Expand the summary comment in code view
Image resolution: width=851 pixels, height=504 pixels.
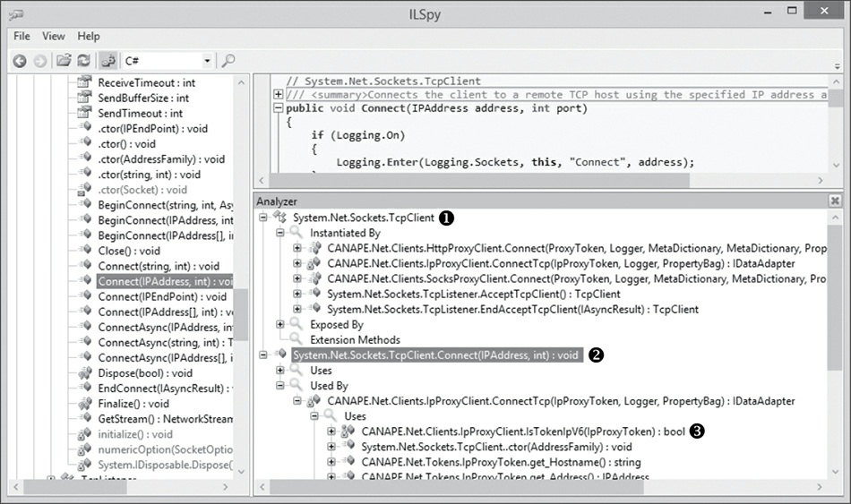click(278, 94)
